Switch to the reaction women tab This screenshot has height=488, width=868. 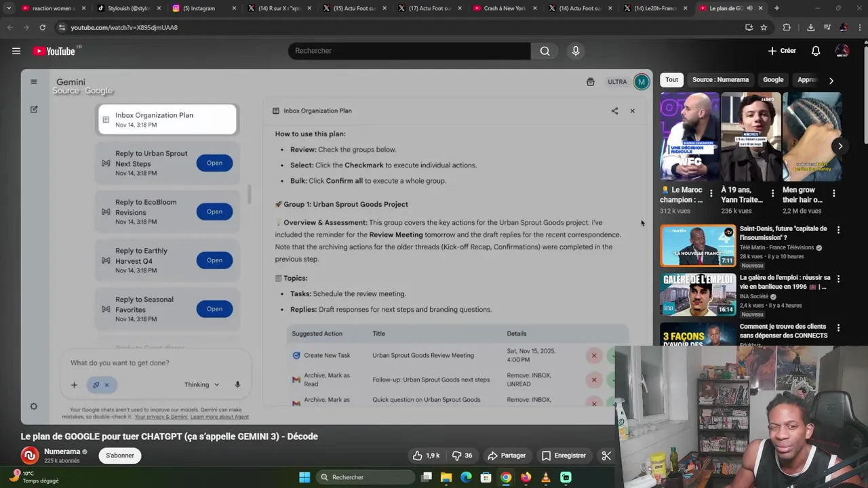pyautogui.click(x=53, y=8)
